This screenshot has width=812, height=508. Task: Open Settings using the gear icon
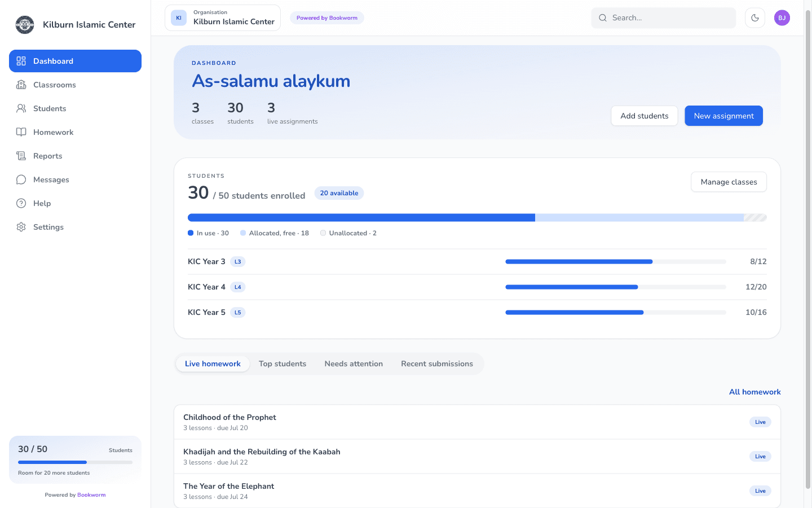[x=21, y=227]
